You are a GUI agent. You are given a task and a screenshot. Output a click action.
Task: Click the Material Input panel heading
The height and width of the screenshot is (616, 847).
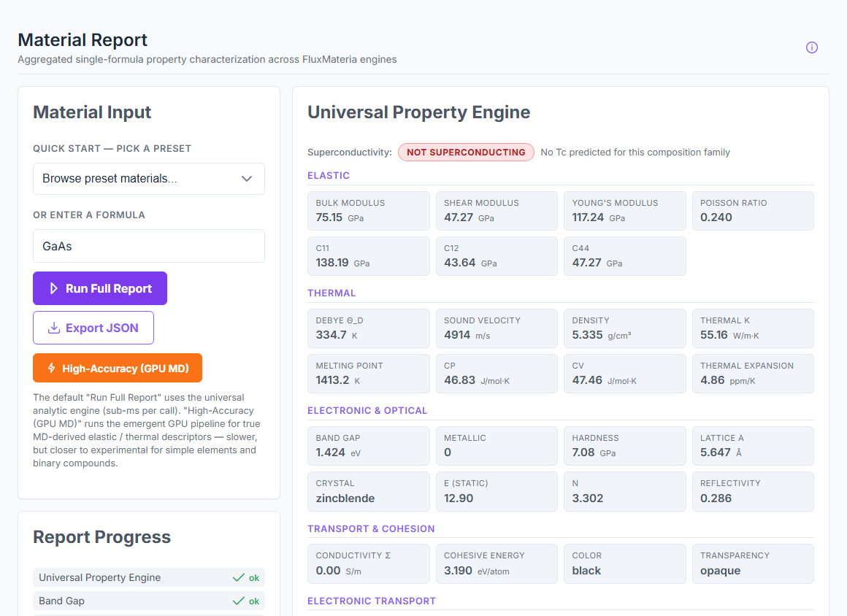point(92,112)
